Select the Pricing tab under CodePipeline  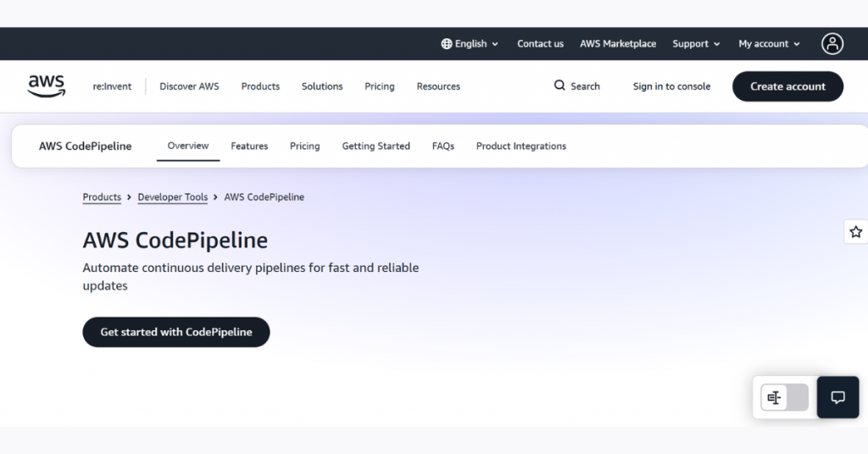click(305, 146)
